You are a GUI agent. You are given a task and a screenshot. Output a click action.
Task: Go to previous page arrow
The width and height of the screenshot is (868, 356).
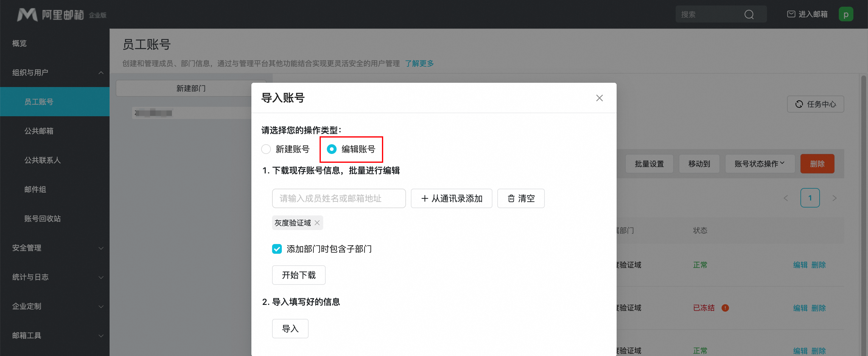pos(786,198)
